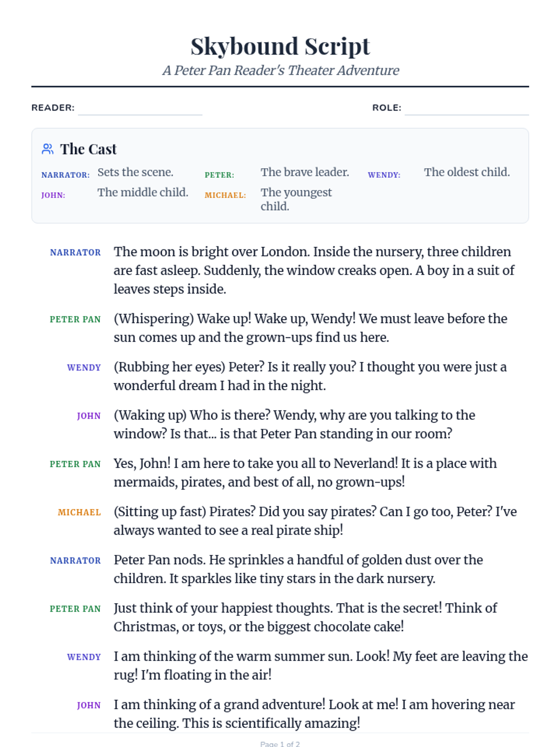Image resolution: width=560 pixels, height=747 pixels.
Task: Click "The brave leader." cast description
Action: click(305, 172)
